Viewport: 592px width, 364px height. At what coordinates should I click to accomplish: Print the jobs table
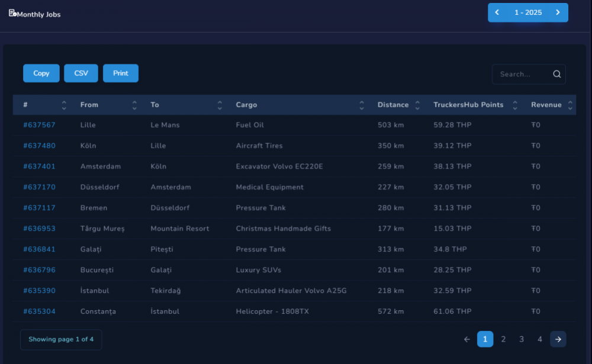pos(121,73)
